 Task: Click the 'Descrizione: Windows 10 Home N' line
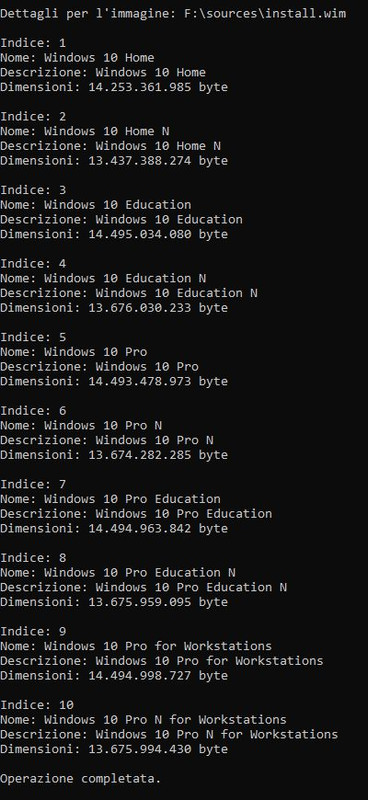(x=110, y=146)
